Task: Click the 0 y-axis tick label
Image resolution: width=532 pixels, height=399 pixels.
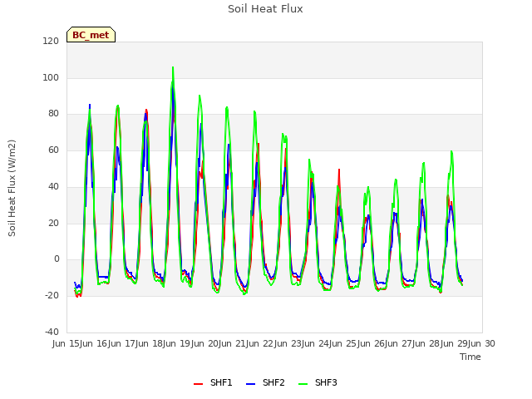Action: (x=57, y=259)
